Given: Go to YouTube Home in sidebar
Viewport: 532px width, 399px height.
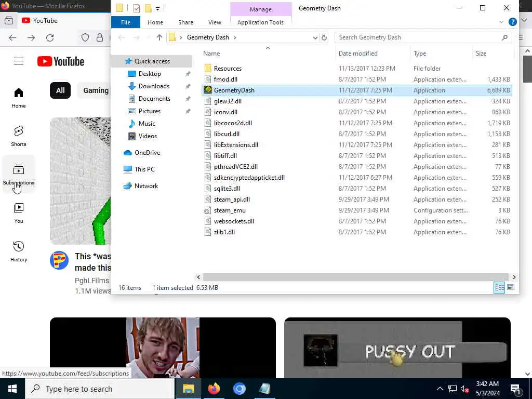Looking at the screenshot, I should click(x=19, y=98).
